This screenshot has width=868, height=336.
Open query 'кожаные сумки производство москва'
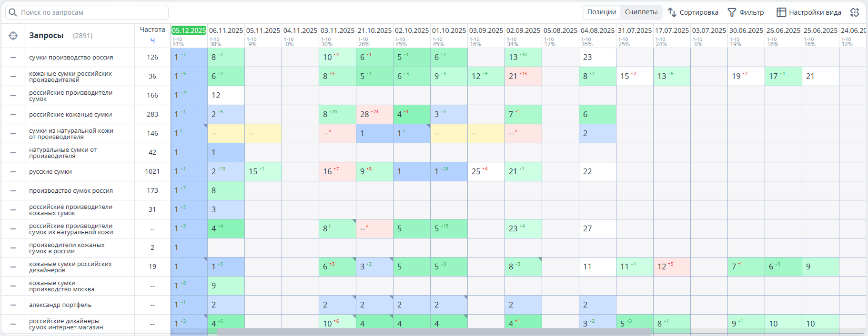point(61,286)
